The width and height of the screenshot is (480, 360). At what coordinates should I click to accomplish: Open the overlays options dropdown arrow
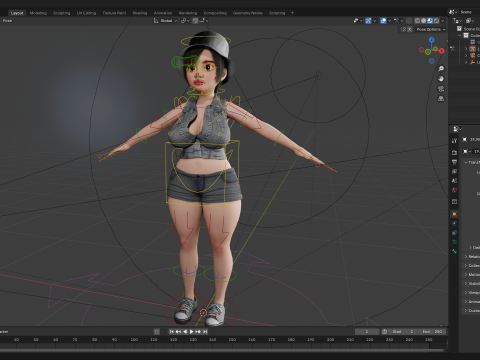point(389,21)
